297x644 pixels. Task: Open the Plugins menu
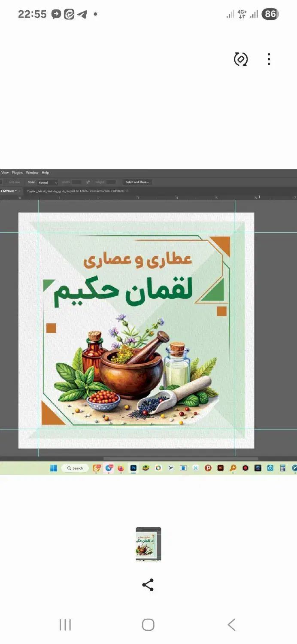tap(17, 173)
